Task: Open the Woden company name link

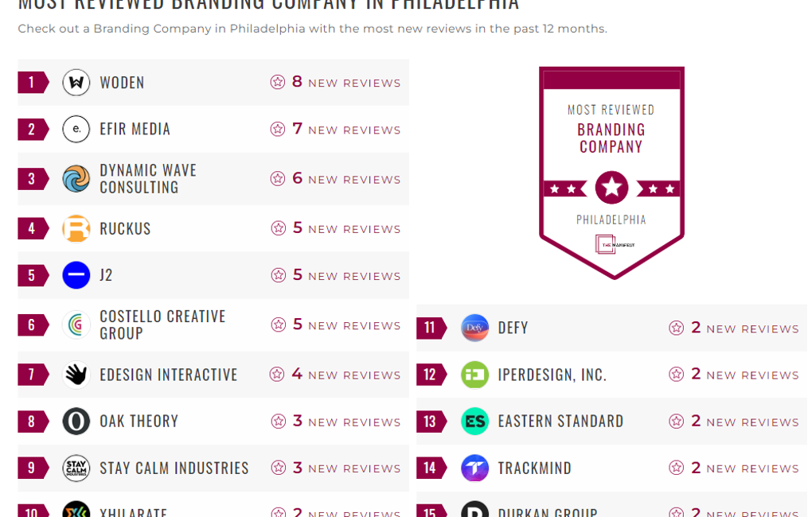Action: pyautogui.click(x=122, y=83)
